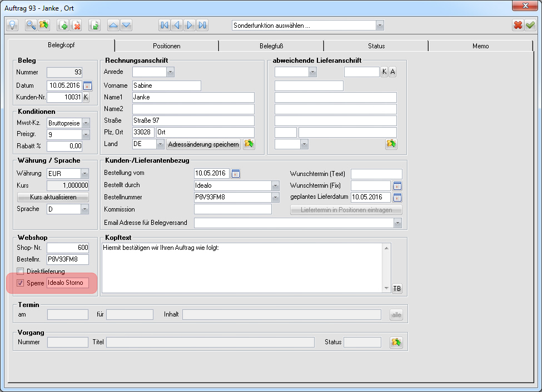542x392 pixels.
Task: Click A button in abweichende Lieferanschrift
Action: pyautogui.click(x=392, y=72)
